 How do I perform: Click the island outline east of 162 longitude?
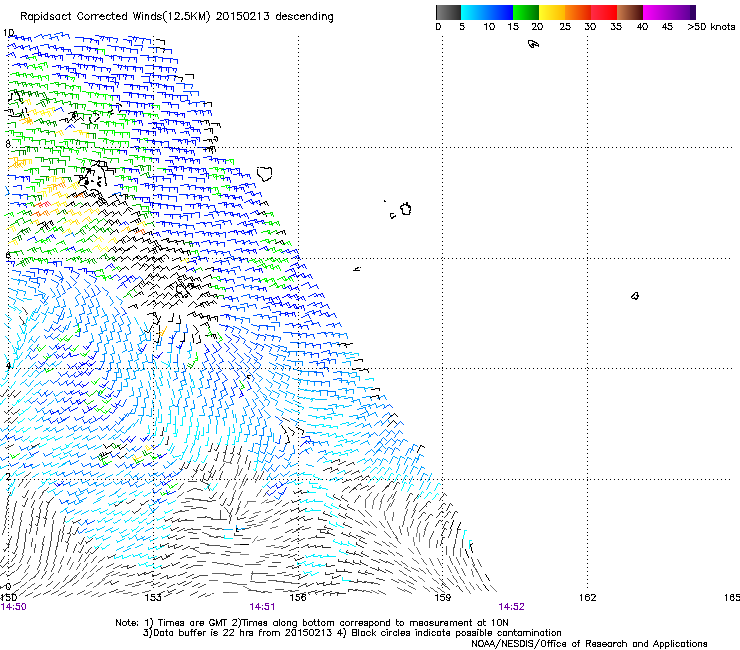click(635, 296)
